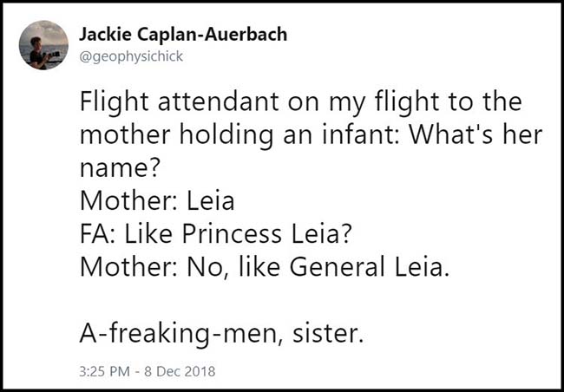Open the 3:25 PM timestamp

[x=102, y=371]
